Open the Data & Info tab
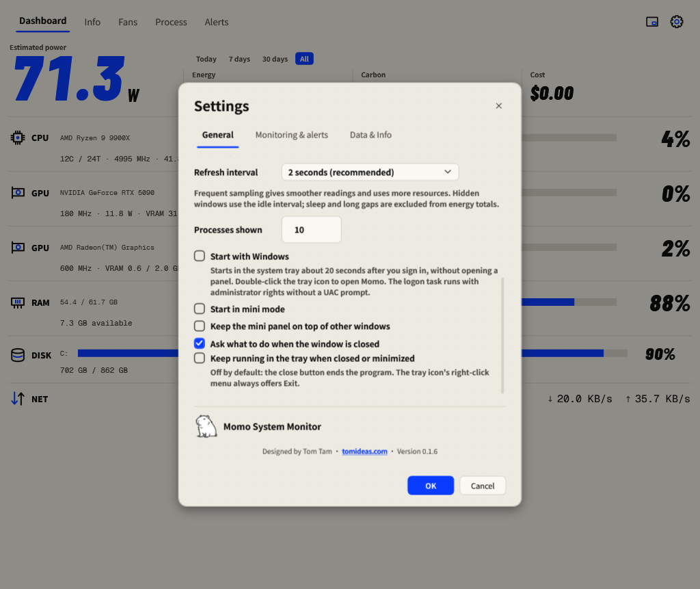This screenshot has width=700, height=589. [371, 135]
